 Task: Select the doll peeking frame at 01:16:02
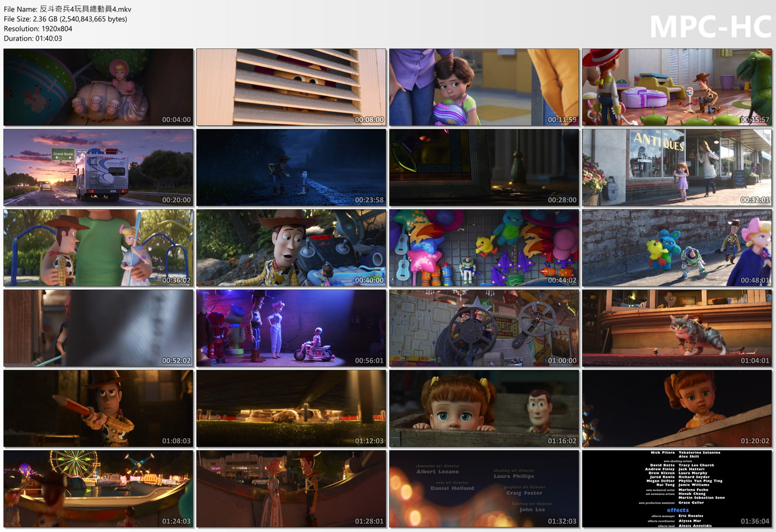(x=484, y=408)
